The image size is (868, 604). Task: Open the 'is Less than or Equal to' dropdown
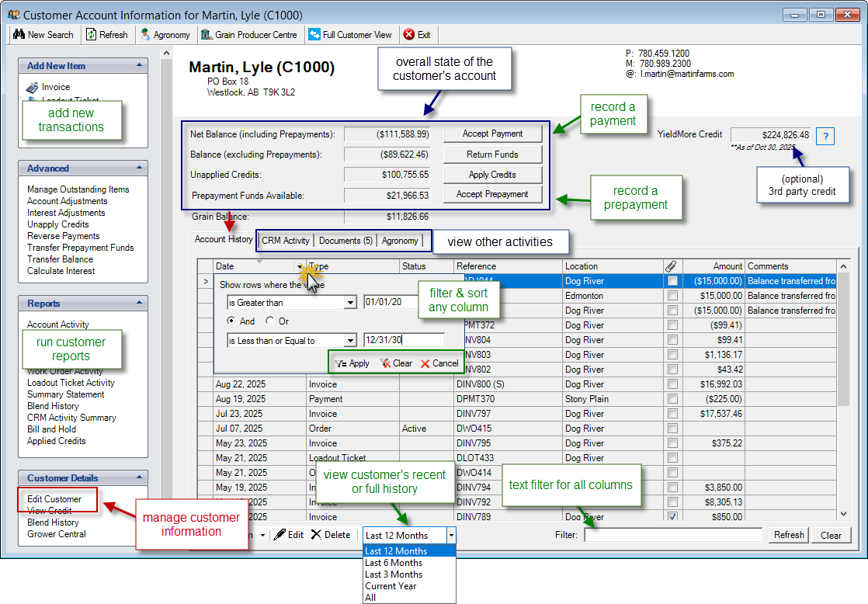click(350, 341)
